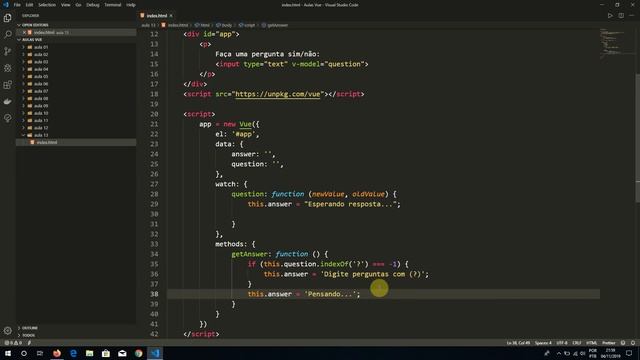Open the https://unpkg.com/vue link
This screenshot has height=360, width=640.
278,94
